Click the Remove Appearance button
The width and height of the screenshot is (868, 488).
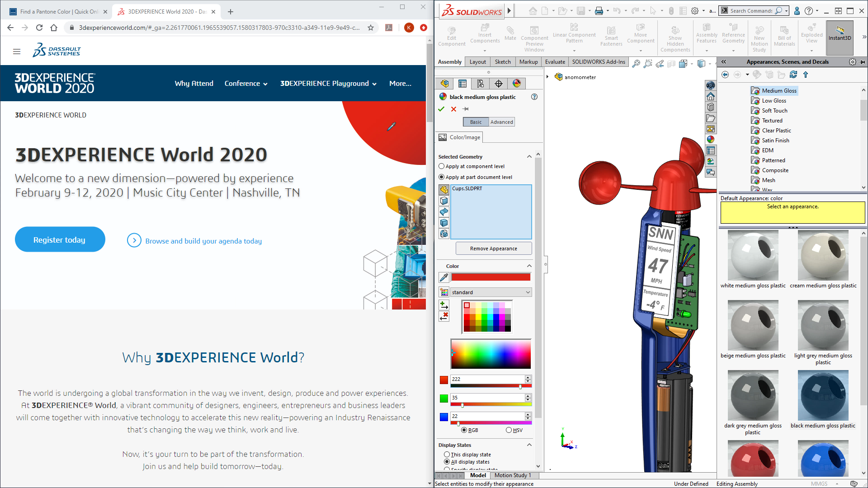(493, 248)
